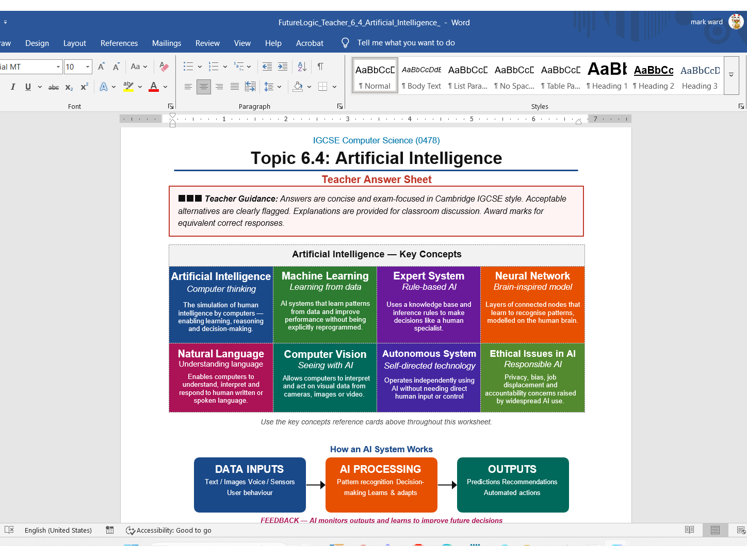The height and width of the screenshot is (560, 747).
Task: Apply paragraph shading with paint bucket
Action: coord(298,87)
